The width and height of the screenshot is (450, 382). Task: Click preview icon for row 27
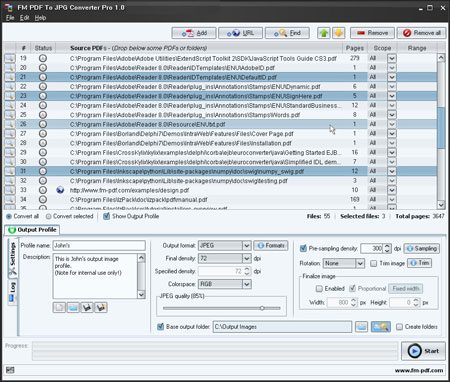10,134
